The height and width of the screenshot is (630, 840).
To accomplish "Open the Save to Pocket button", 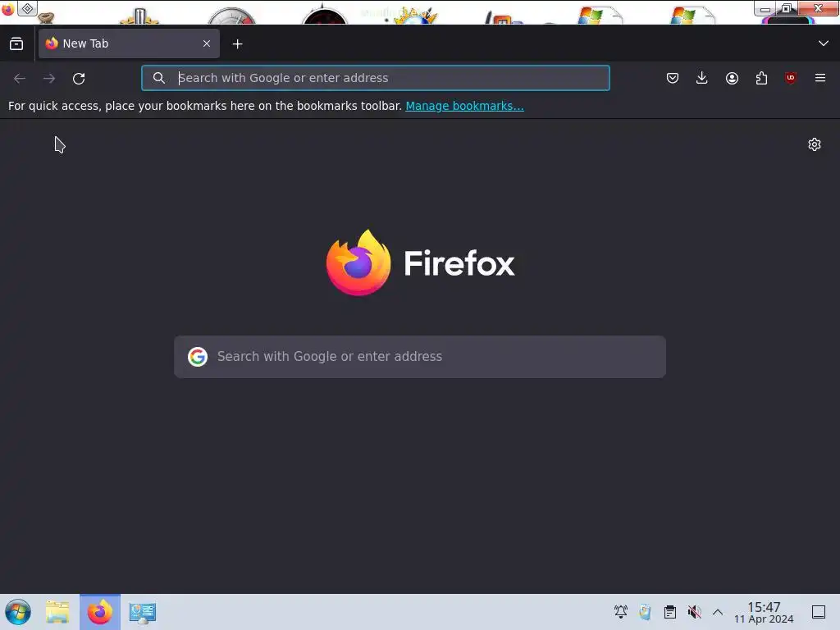I will coord(673,78).
